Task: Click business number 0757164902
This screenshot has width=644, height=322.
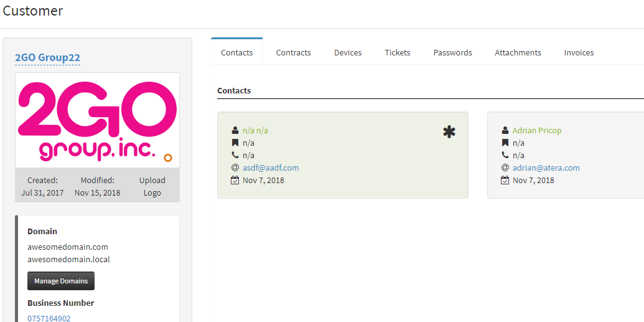Action: [49, 318]
